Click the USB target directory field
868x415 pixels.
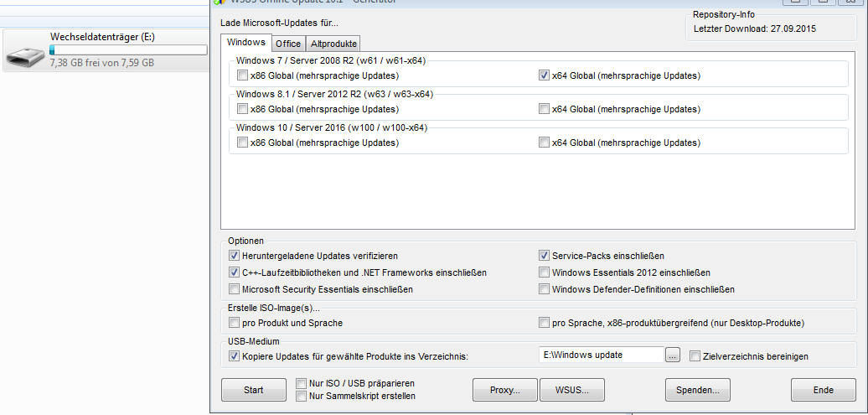(601, 355)
